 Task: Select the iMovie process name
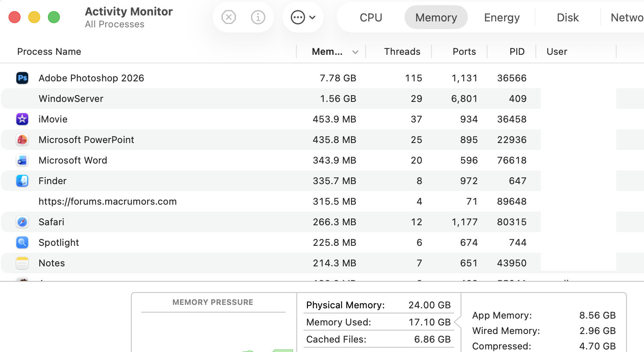pyautogui.click(x=53, y=119)
